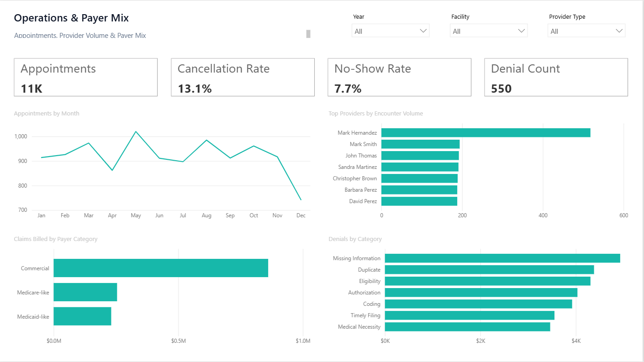Click the Provider Type dropdown chevron arrow
This screenshot has width=644, height=362.
pos(619,31)
